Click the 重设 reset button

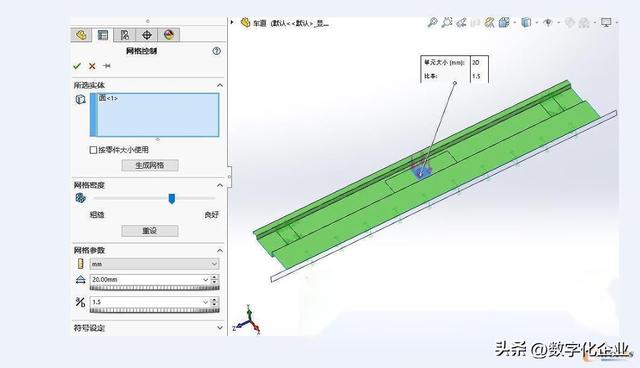(x=150, y=231)
